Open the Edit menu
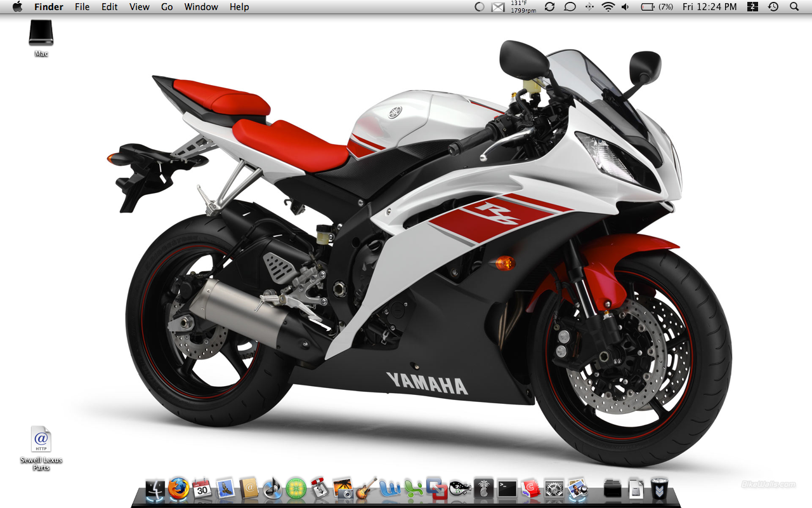The height and width of the screenshot is (508, 812). point(110,7)
